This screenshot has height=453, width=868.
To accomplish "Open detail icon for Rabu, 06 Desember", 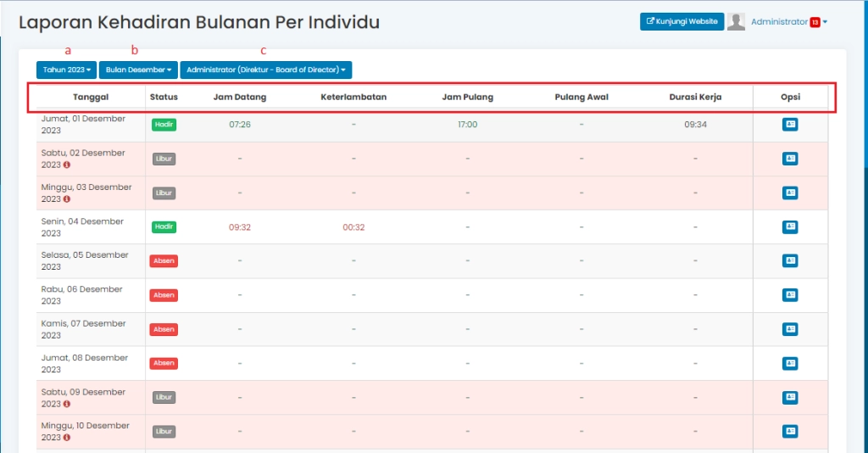I will click(790, 295).
